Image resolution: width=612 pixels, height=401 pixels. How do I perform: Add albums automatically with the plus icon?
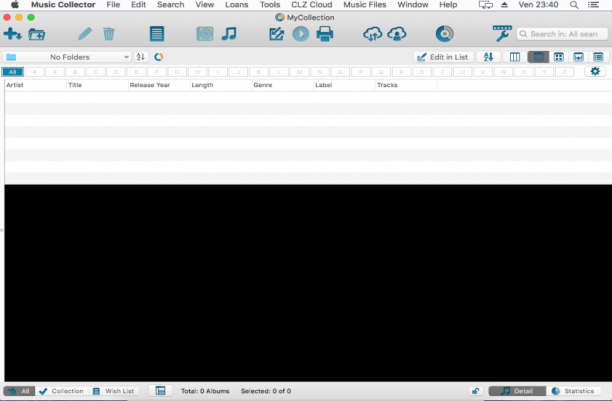click(12, 34)
